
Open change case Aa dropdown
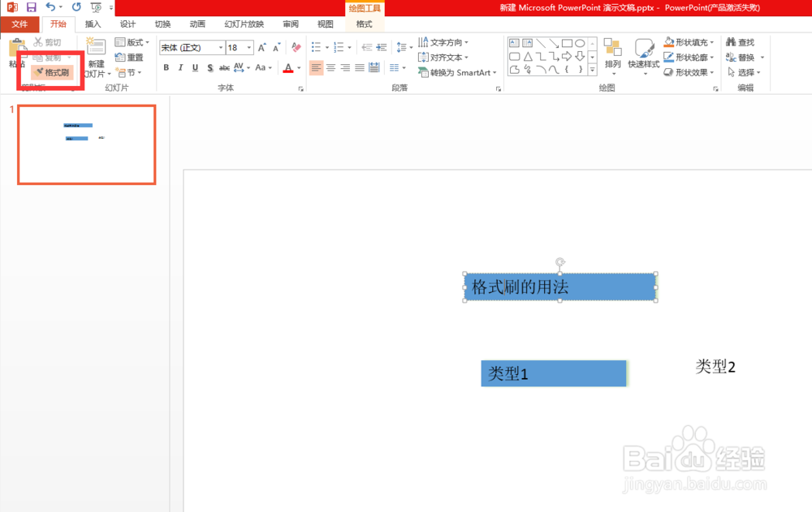point(263,68)
